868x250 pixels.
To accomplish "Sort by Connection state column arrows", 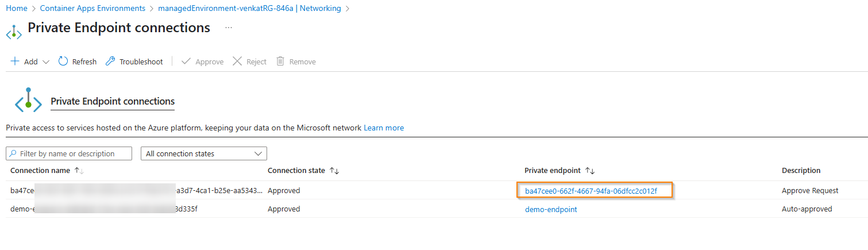I will tap(334, 171).
